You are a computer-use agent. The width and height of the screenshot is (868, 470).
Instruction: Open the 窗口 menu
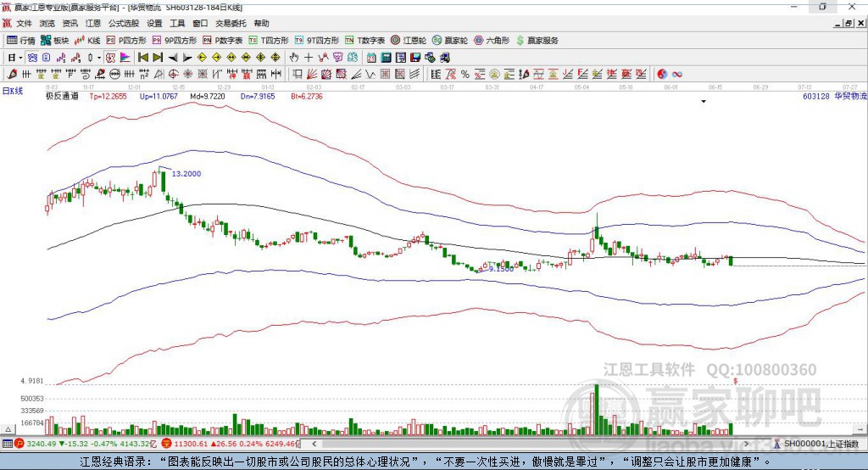click(x=200, y=23)
